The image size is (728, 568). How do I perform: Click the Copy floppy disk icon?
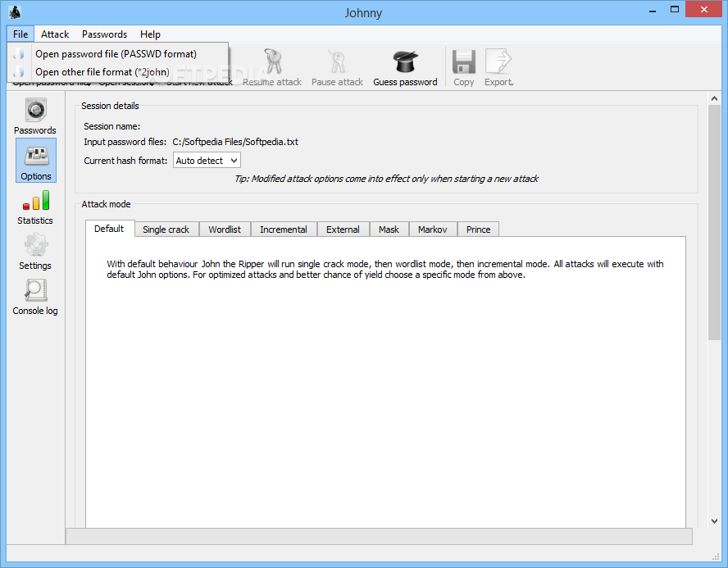click(x=464, y=61)
